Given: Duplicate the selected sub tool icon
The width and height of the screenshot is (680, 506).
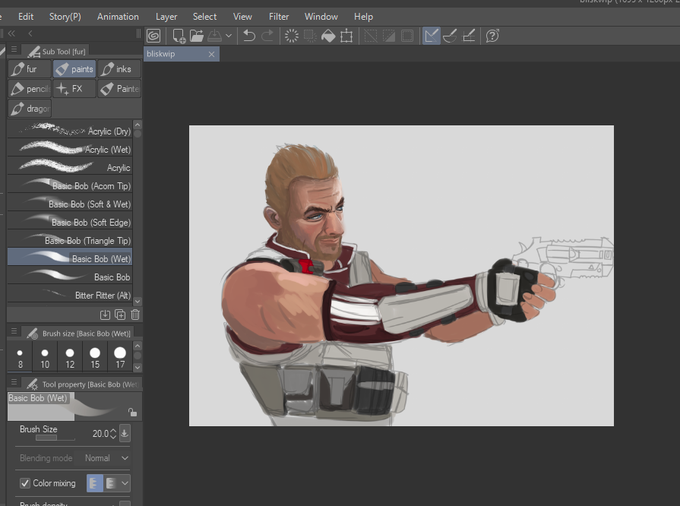Looking at the screenshot, I should (120, 315).
